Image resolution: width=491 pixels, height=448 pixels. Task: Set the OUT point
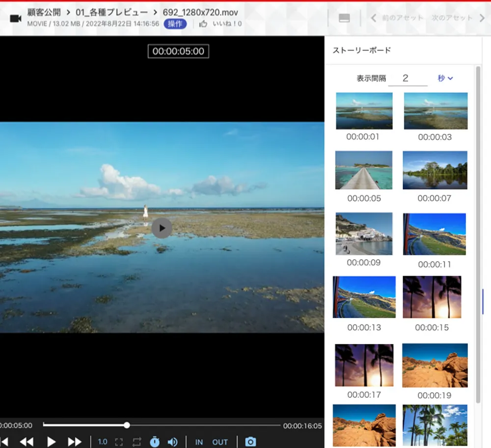[x=220, y=442]
